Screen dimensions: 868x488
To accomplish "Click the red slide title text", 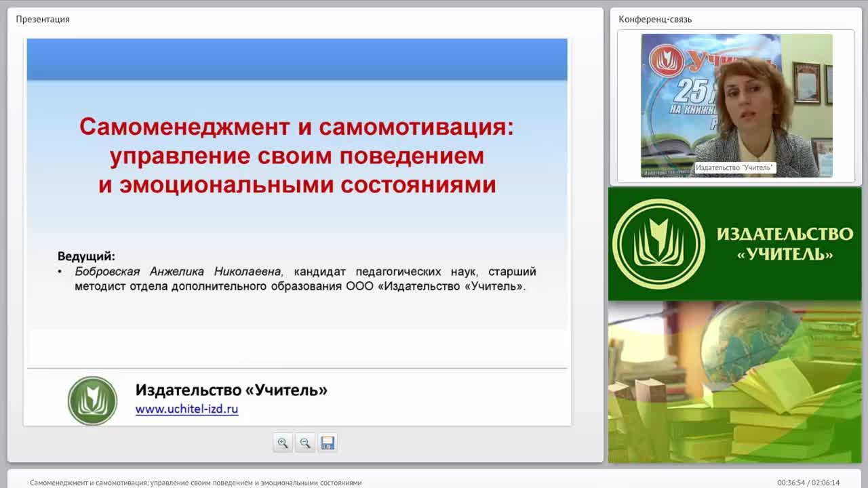I will 297,155.
